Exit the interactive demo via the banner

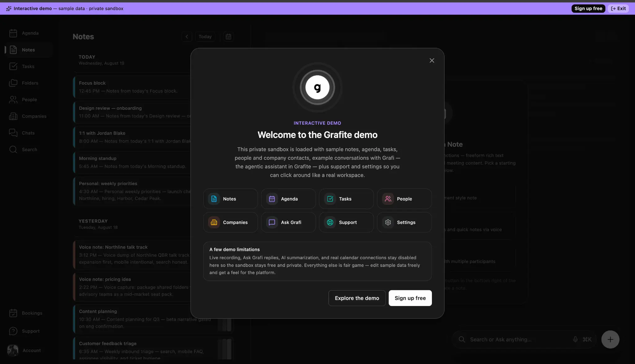click(618, 8)
